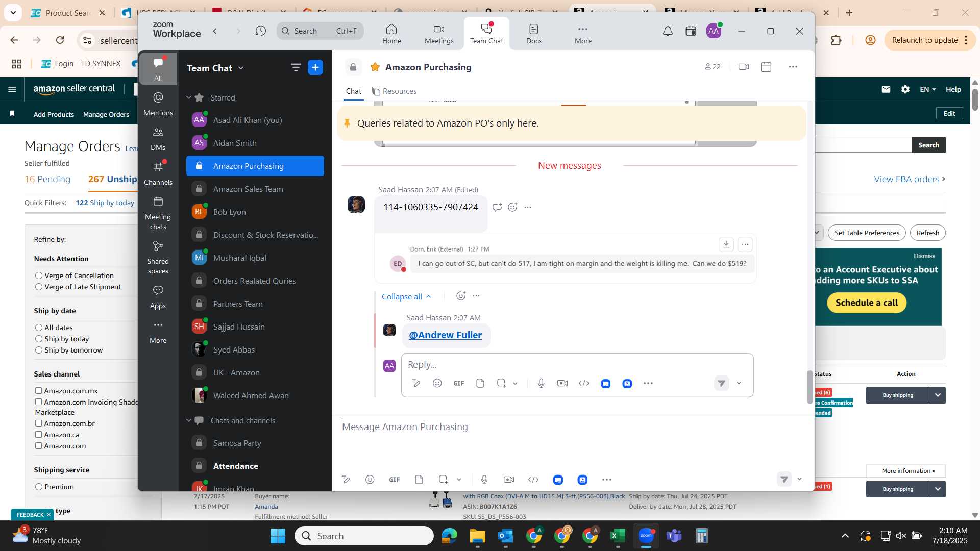Screen dimensions: 980x551
Task: Switch to the Zoom Meetings tab
Action: pos(439,34)
